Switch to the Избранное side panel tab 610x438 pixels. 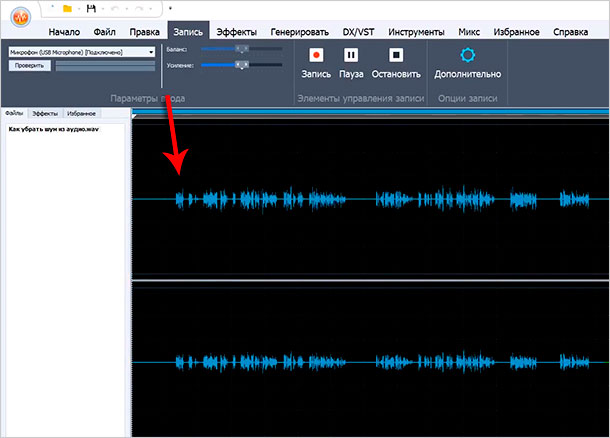point(81,114)
